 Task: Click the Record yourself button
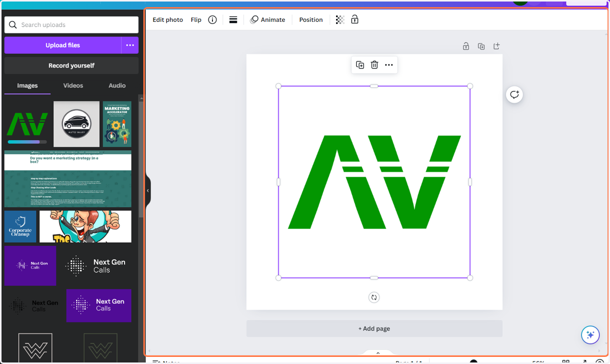coord(71,65)
